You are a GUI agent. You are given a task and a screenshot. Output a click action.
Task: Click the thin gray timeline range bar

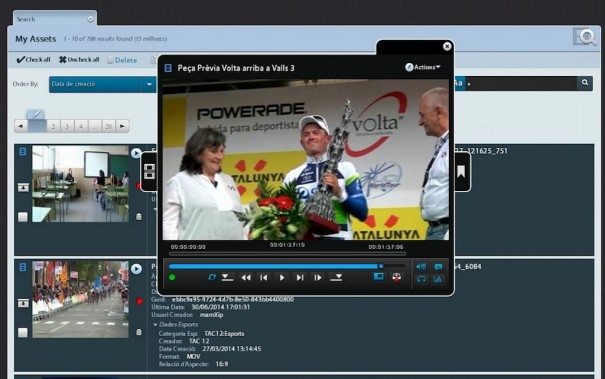coord(287,254)
